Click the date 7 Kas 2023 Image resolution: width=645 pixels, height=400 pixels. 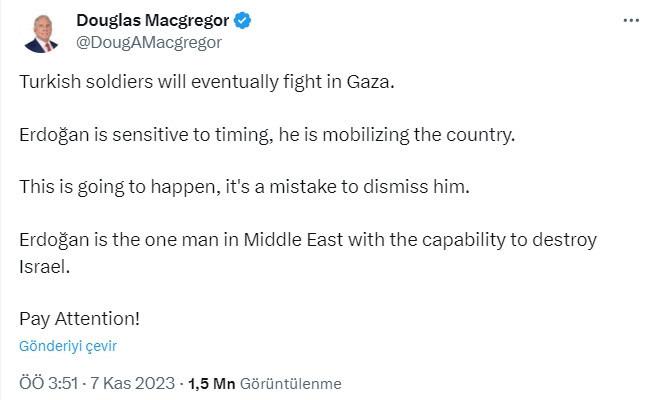pyautogui.click(x=132, y=383)
